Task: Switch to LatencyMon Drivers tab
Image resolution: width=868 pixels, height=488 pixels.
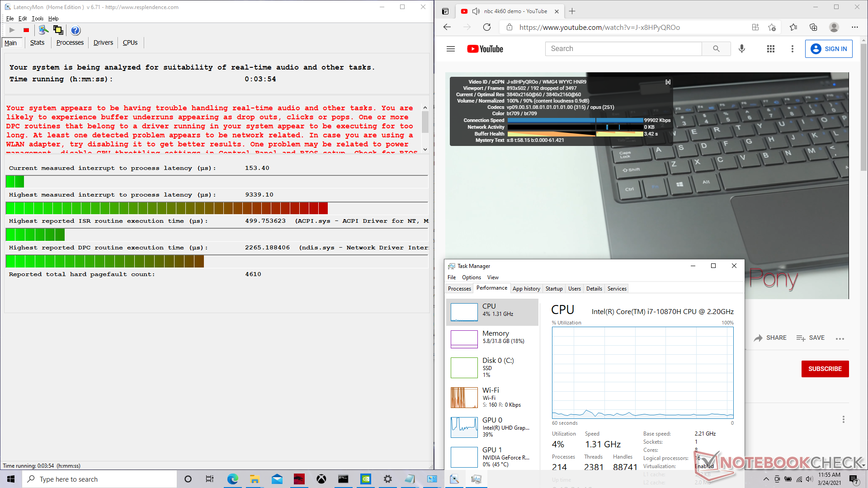Action: coord(103,42)
